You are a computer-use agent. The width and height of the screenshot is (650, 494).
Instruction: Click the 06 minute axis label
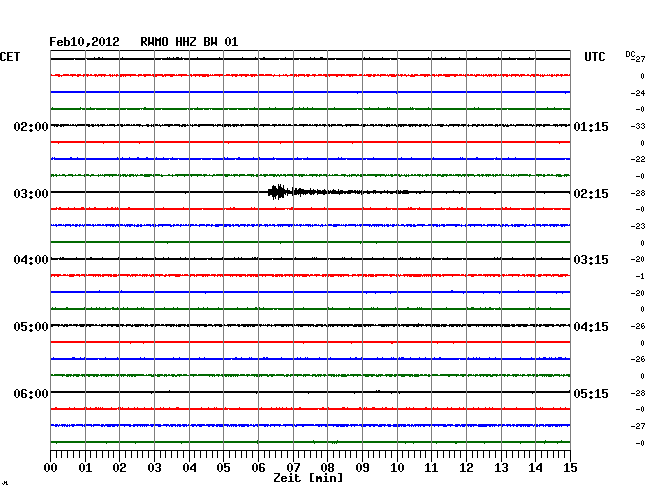[x=258, y=468]
